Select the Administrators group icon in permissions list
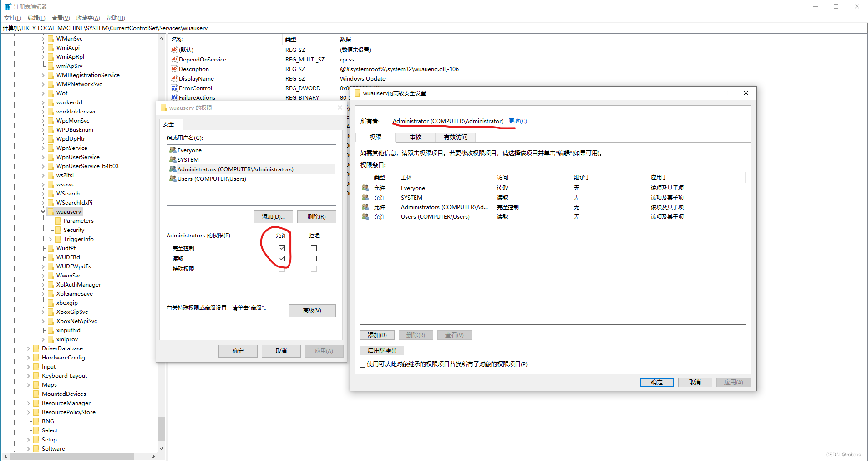The width and height of the screenshot is (868, 461). [x=173, y=169]
